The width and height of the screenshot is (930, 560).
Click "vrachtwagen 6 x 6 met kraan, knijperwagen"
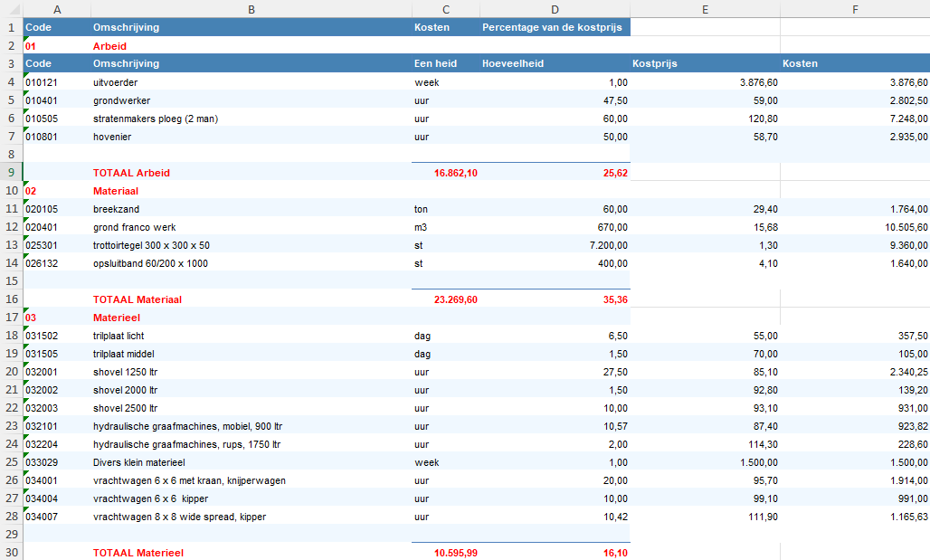189,480
